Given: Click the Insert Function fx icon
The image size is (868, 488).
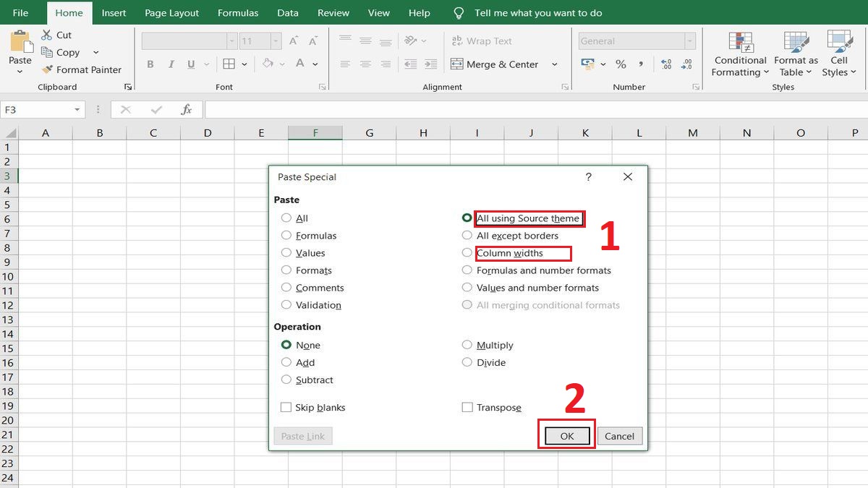Looking at the screenshot, I should pos(187,110).
